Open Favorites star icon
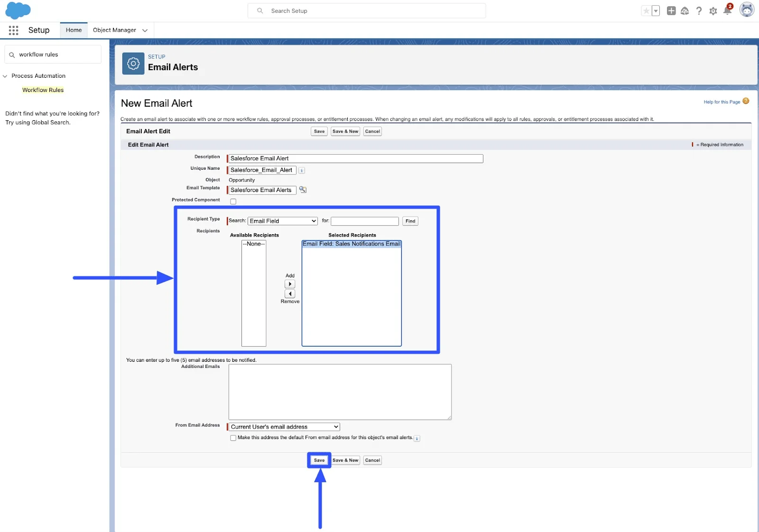This screenshot has height=532, width=759. coord(646,11)
